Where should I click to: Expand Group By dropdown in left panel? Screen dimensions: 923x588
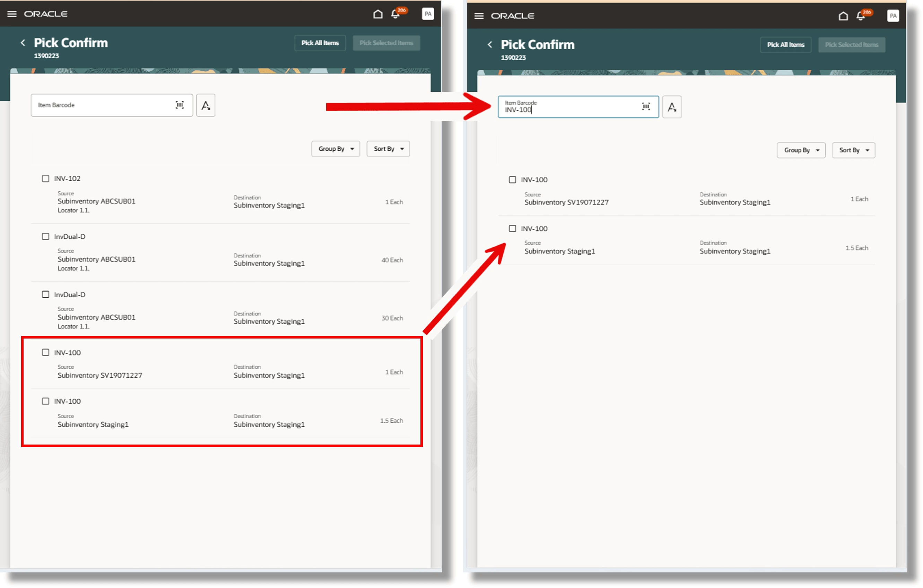coord(336,149)
